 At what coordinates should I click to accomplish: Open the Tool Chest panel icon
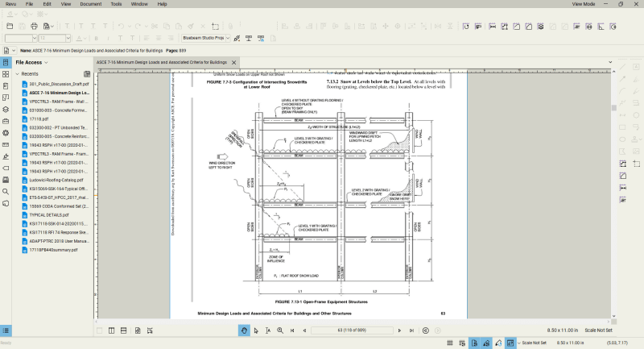pyautogui.click(x=6, y=121)
